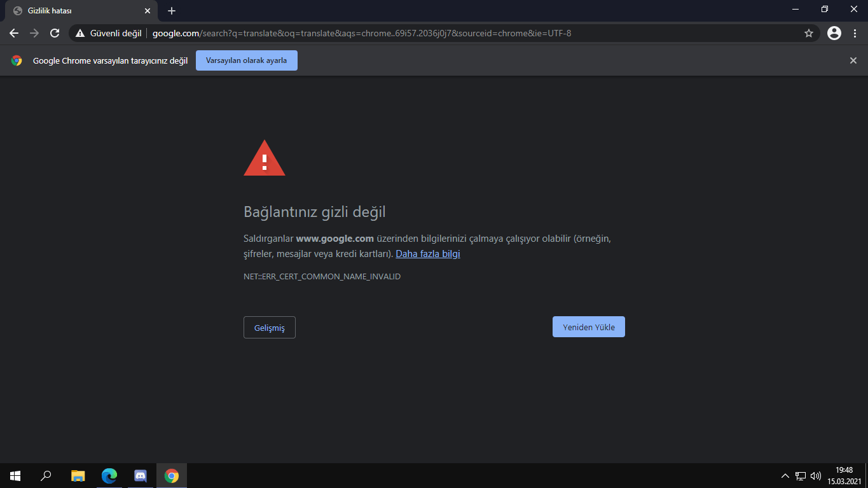868x488 pixels.
Task: Dismiss the default browser infobar
Action: tap(853, 60)
